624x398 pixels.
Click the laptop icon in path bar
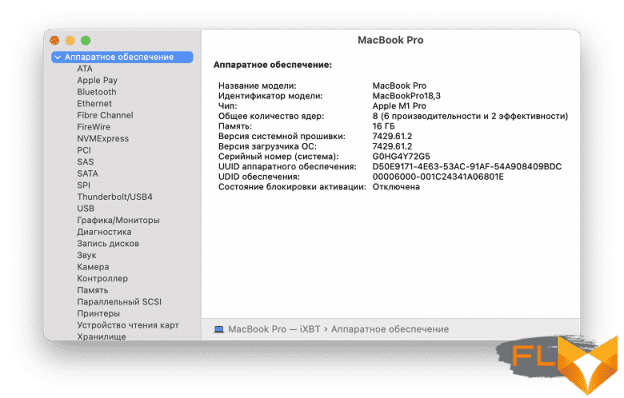click(x=218, y=330)
